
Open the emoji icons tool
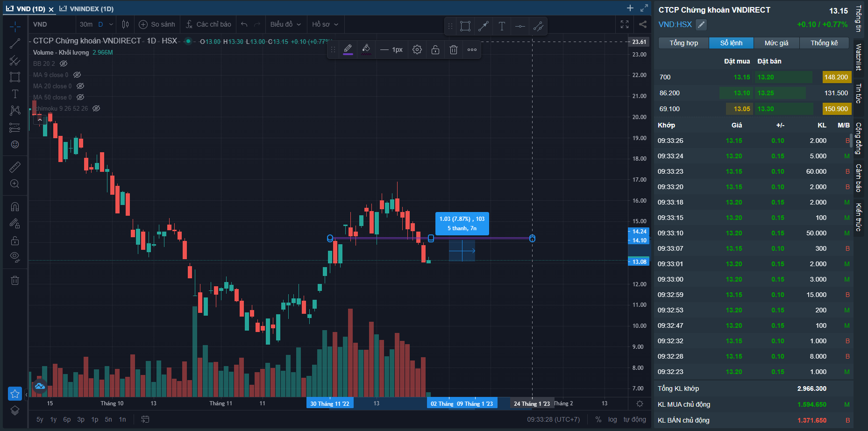(x=15, y=144)
